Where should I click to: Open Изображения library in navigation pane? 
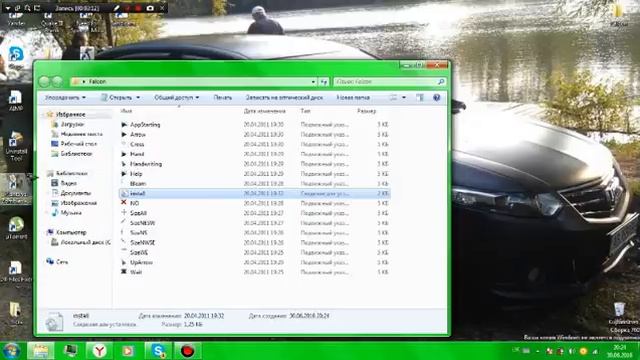pyautogui.click(x=78, y=203)
